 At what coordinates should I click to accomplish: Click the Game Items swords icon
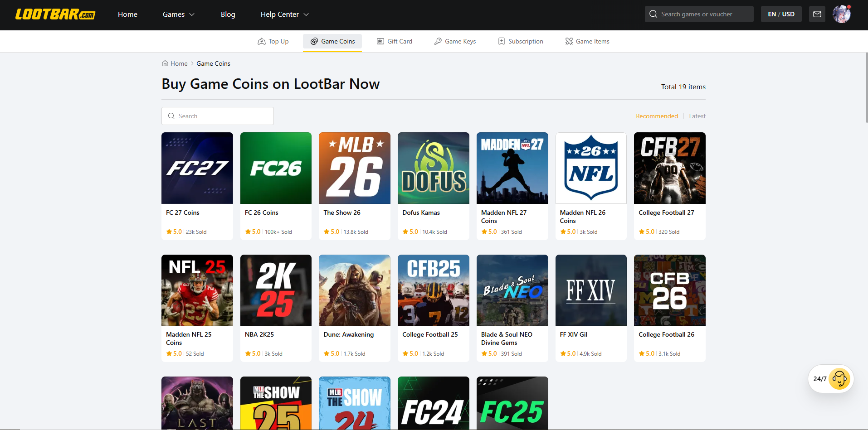(569, 41)
